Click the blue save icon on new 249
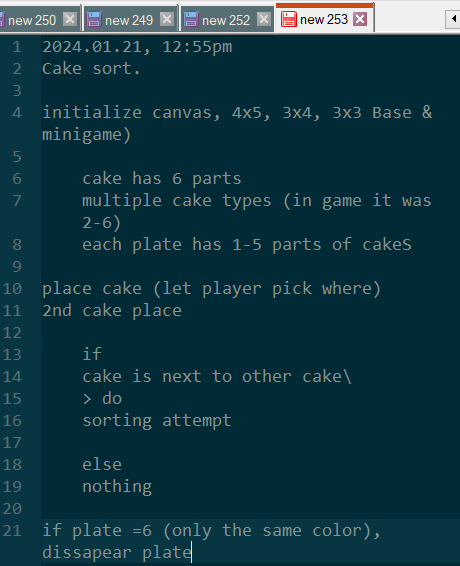 coord(94,19)
